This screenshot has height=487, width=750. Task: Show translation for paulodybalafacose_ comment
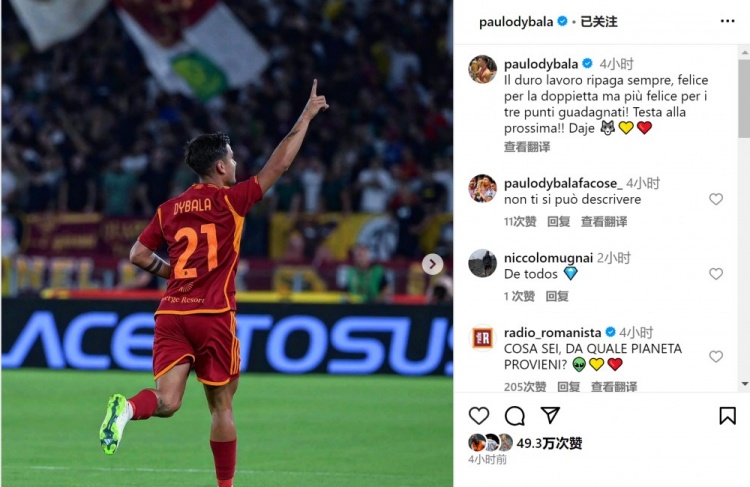tap(604, 221)
